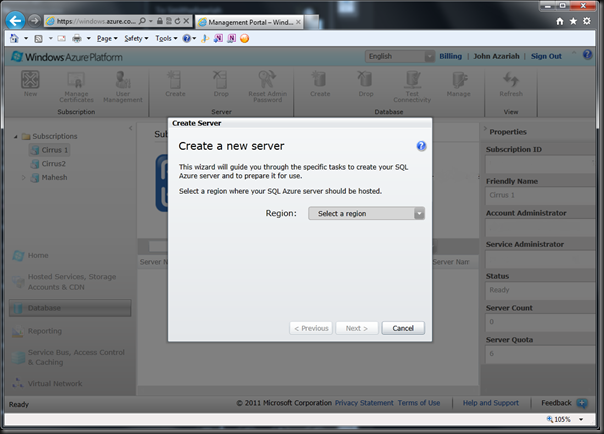Open the Select a region dropdown

click(366, 213)
